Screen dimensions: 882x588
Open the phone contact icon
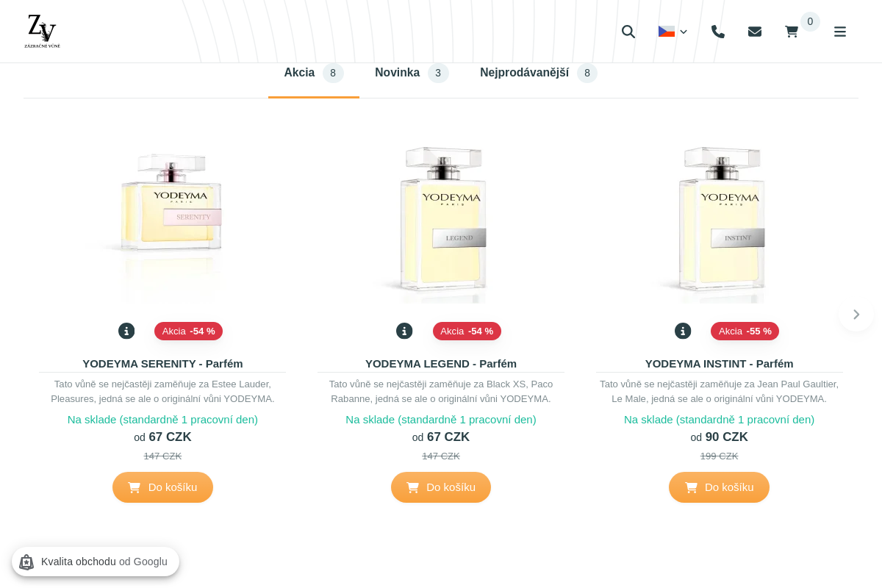pyautogui.click(x=718, y=32)
